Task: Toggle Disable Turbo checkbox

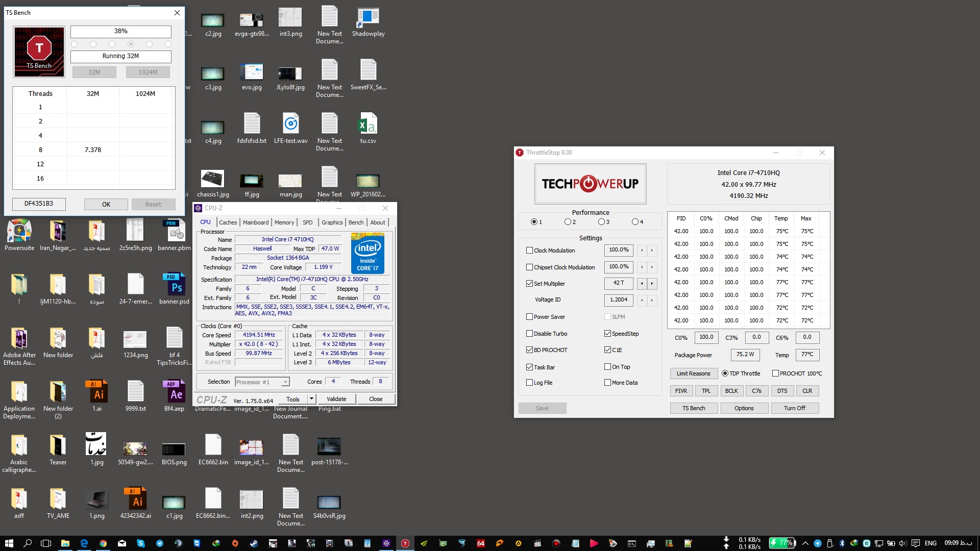Action: coord(529,334)
